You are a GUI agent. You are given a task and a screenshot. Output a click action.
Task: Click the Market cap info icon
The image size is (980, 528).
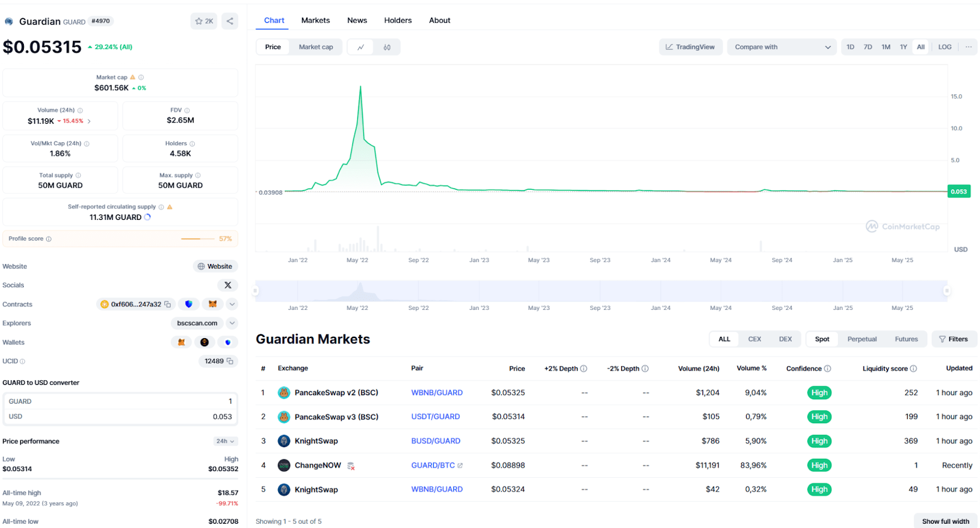141,77
